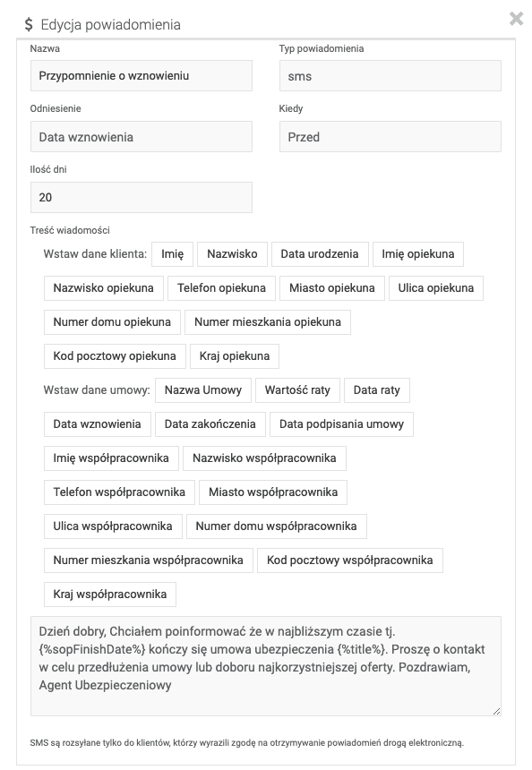Add the Kod pocztowy opiekuna placeholder
Image resolution: width=532 pixels, height=770 pixels.
[x=115, y=356]
